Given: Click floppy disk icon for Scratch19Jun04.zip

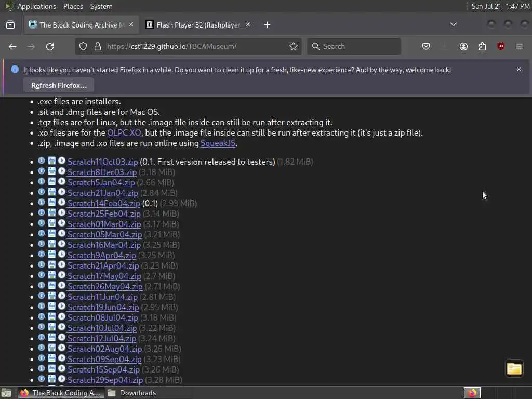Looking at the screenshot, I should point(51,306).
